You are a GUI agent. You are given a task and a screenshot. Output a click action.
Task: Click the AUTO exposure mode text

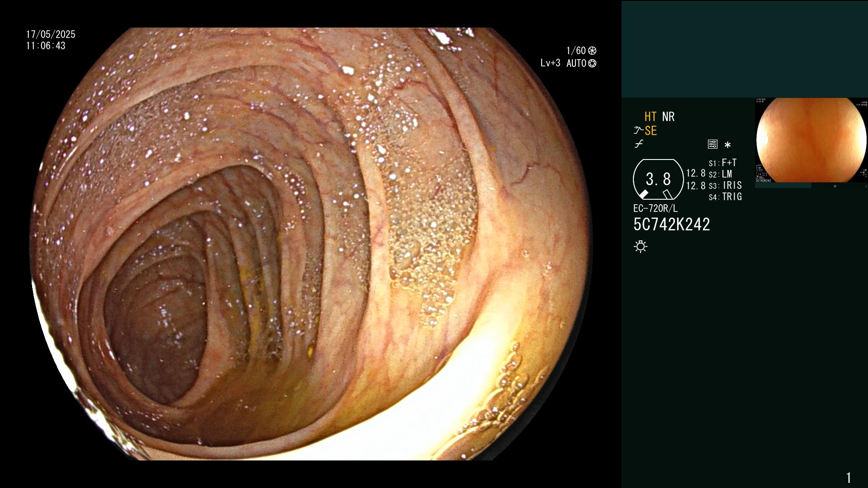576,63
